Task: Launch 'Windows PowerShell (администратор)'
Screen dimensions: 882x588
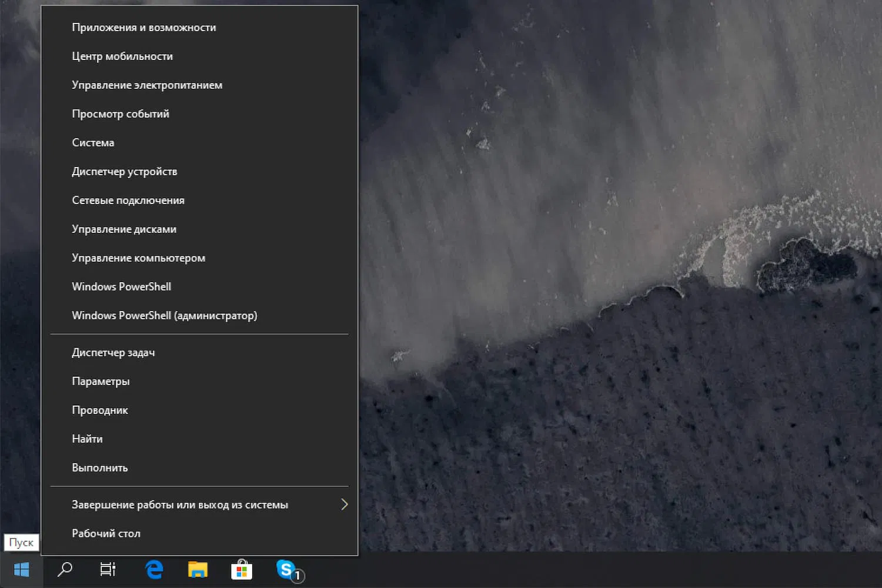Action: coord(199,316)
